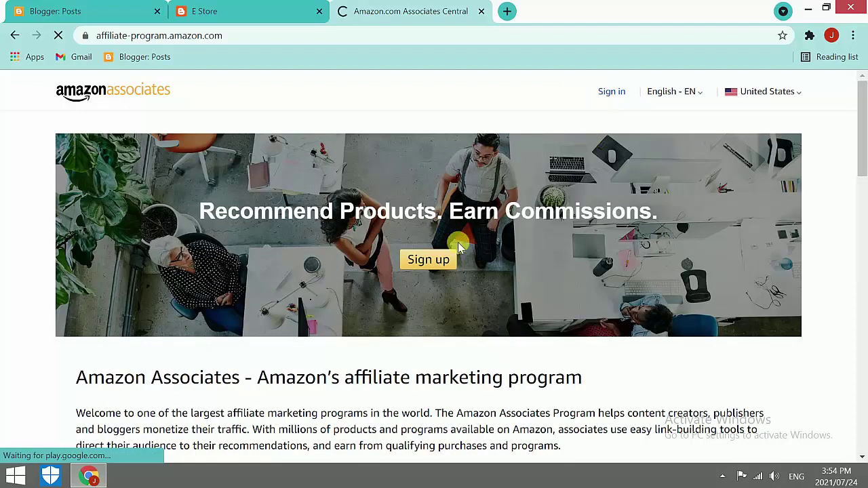
Task: Switch to the E Store tab
Action: click(248, 11)
